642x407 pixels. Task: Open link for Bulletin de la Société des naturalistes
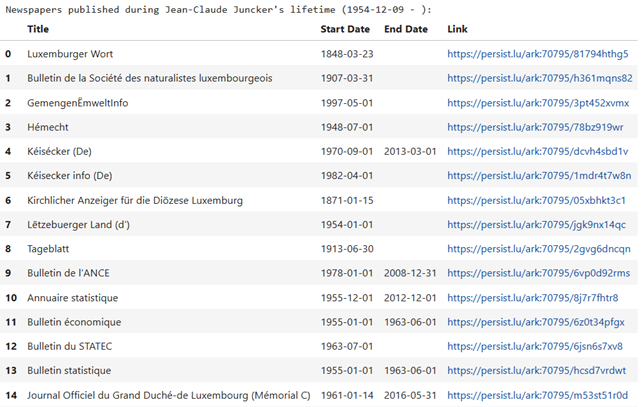tap(539, 78)
